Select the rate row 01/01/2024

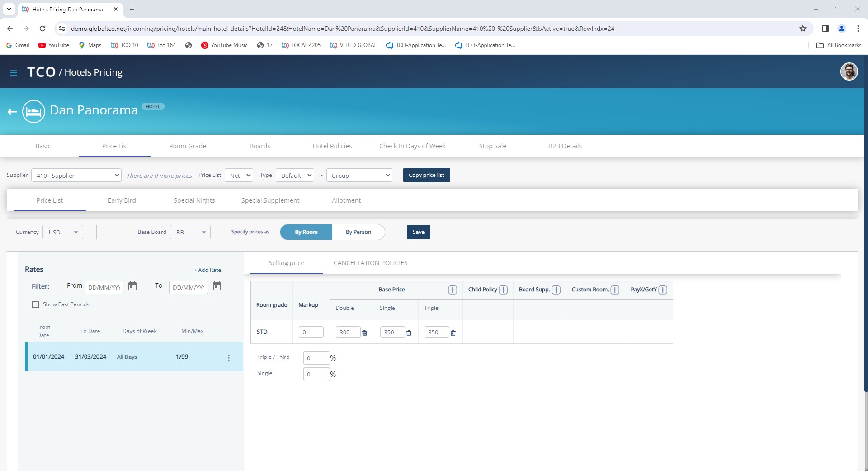[134, 357]
